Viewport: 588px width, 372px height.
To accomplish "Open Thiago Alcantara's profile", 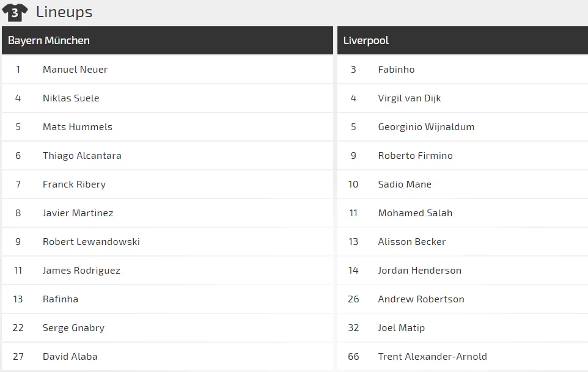I will tap(82, 156).
